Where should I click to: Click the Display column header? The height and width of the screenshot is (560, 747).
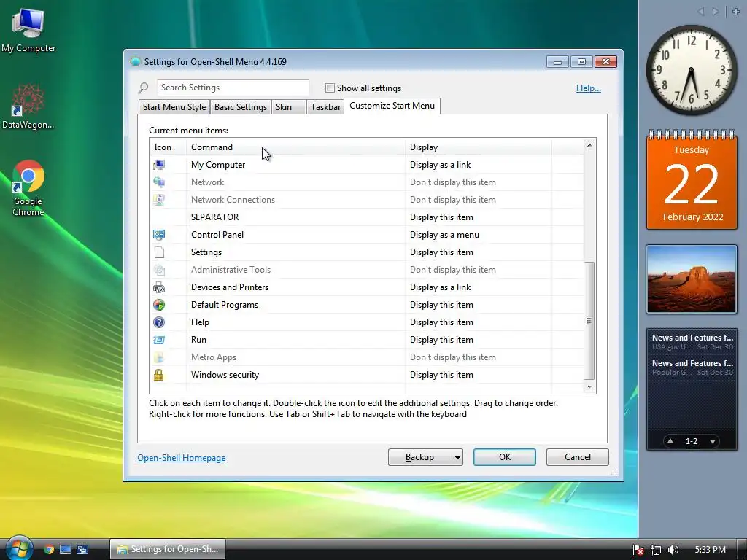click(x=479, y=147)
